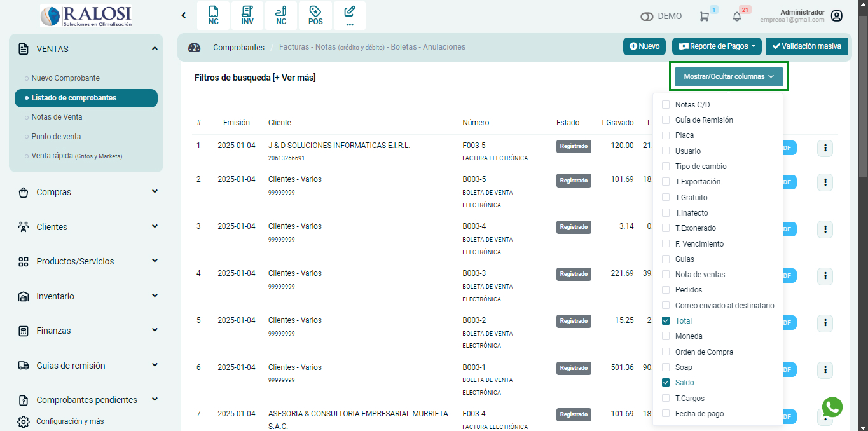The image size is (868, 431).
Task: Toggle the DEMO switch
Action: click(647, 17)
